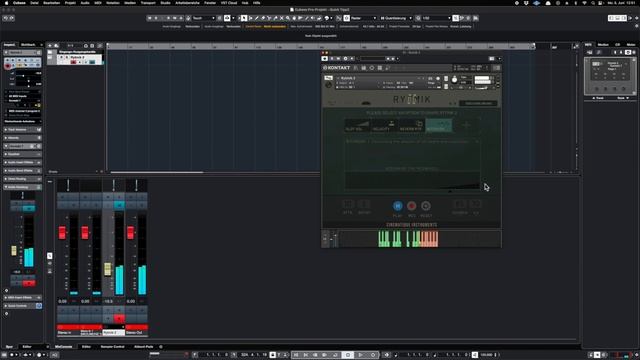This screenshot has width=640, height=360.
Task: Expand the Equalizer inspector section
Action: pyautogui.click(x=22, y=154)
